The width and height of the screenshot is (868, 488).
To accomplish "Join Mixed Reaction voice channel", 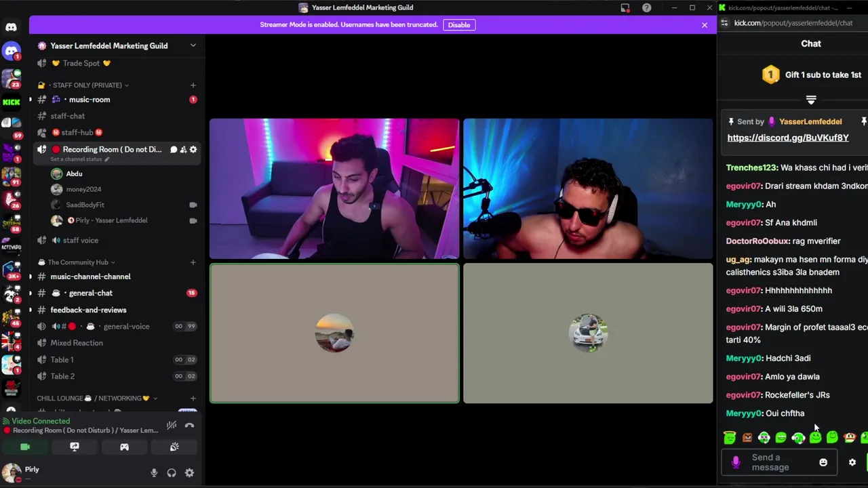I will pos(115,343).
